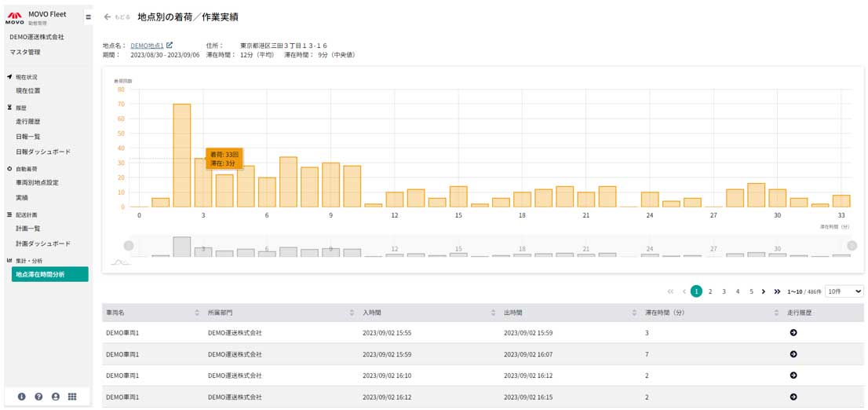The width and height of the screenshot is (868, 410).
Task: Jump to last page double chevron
Action: 777,291
